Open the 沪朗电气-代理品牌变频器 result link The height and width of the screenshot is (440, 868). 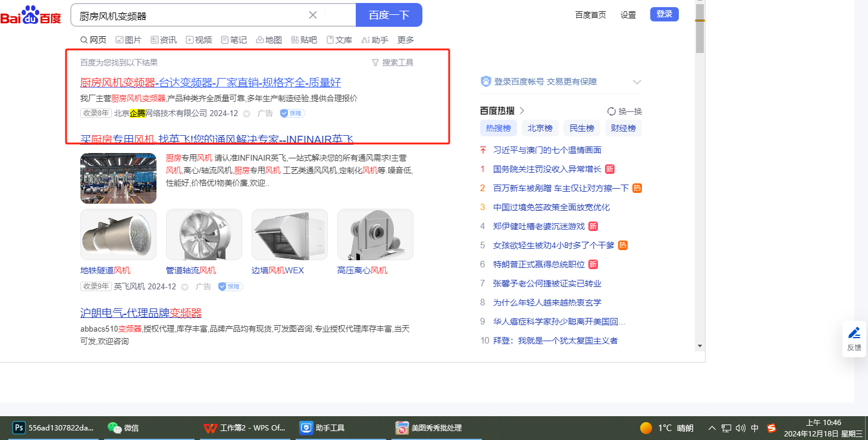click(141, 313)
